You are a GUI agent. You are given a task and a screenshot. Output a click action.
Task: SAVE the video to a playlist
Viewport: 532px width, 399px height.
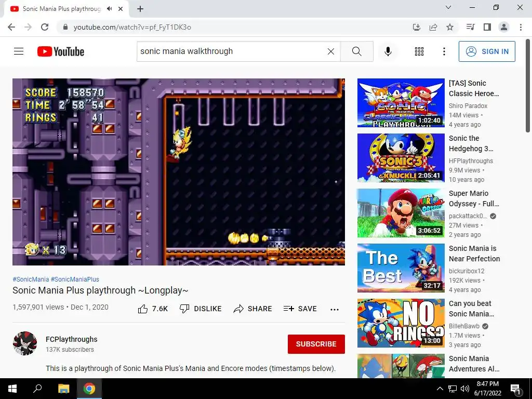[300, 309]
